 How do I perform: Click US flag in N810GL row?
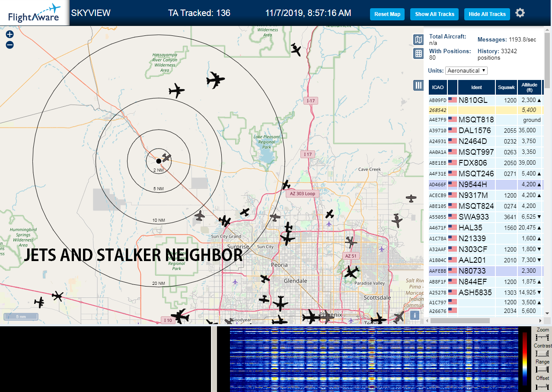pyautogui.click(x=453, y=100)
